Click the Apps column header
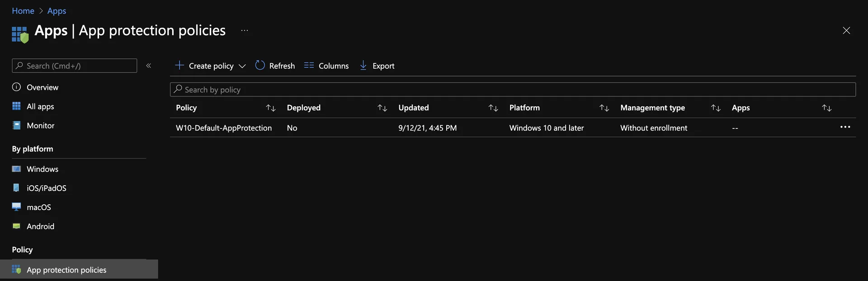Viewport: 868px width, 281px height. (x=741, y=108)
